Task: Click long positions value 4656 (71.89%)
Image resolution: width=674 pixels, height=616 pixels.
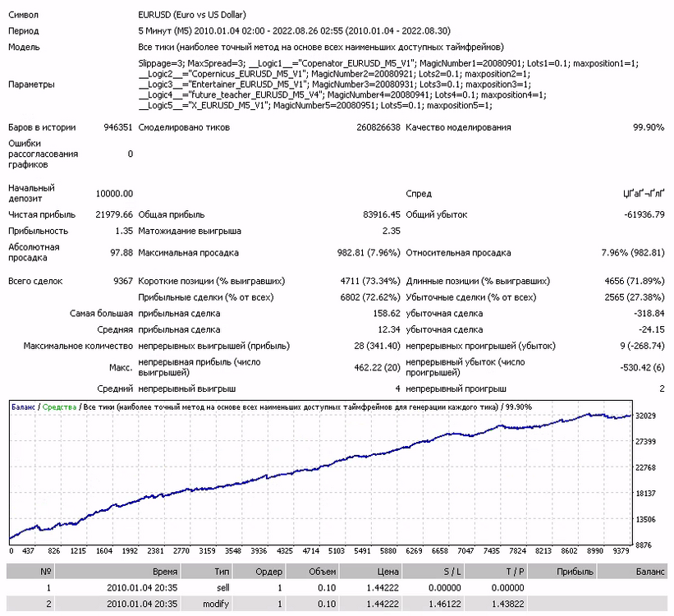Action: 635,281
